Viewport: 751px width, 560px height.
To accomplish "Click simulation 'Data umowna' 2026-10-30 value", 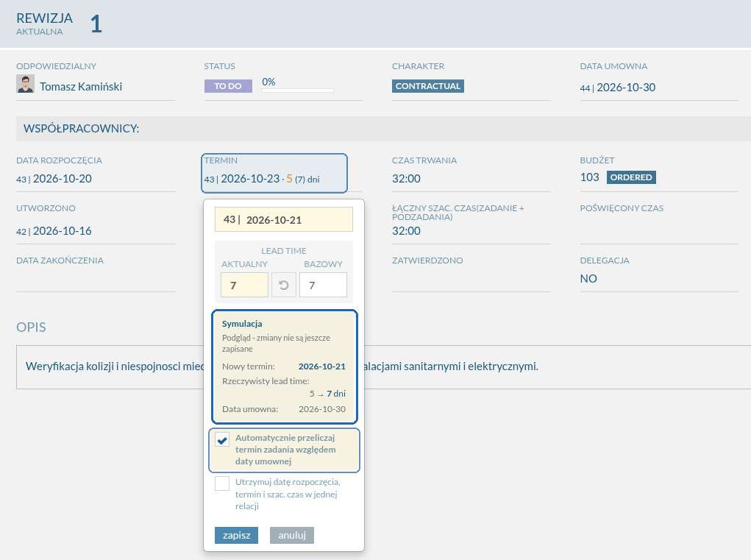I will [x=322, y=409].
